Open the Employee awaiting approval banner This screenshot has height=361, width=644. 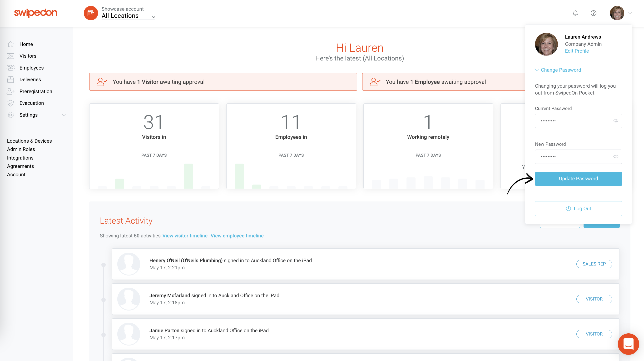pos(444,82)
